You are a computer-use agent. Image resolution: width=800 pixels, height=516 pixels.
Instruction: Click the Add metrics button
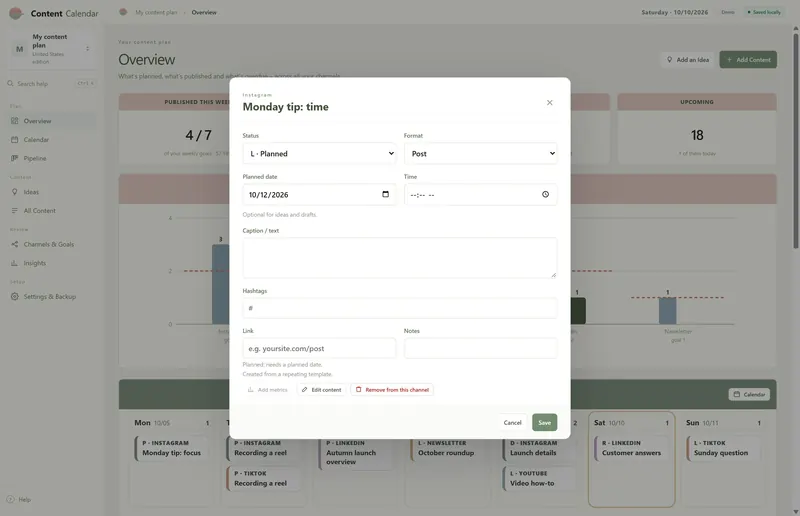coord(268,390)
